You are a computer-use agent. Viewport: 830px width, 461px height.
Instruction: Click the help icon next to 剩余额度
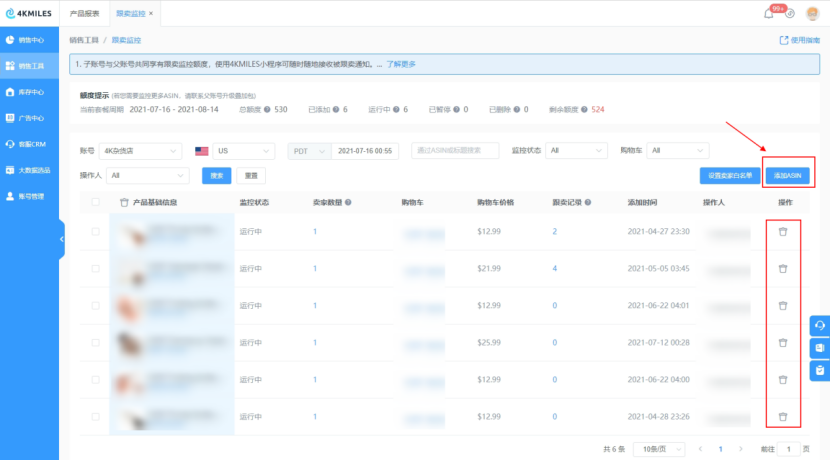click(x=584, y=110)
